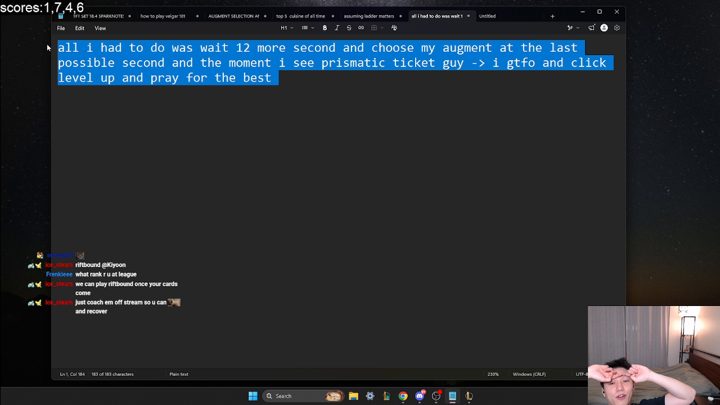The width and height of the screenshot is (720, 405).
Task: Open Google Chrome from the taskbar
Action: click(x=403, y=396)
